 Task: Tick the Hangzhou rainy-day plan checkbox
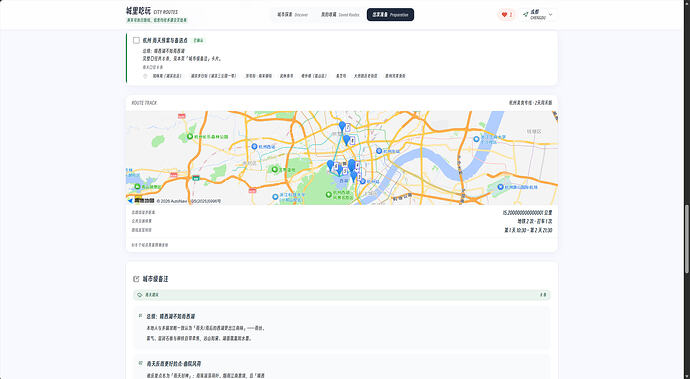pyautogui.click(x=136, y=40)
